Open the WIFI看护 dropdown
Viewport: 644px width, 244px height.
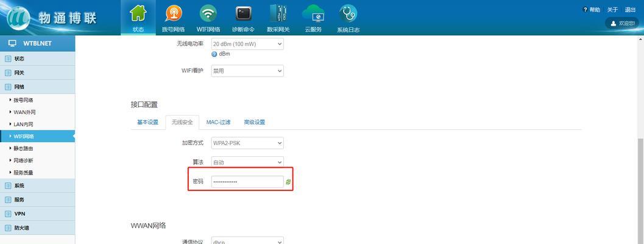point(247,71)
